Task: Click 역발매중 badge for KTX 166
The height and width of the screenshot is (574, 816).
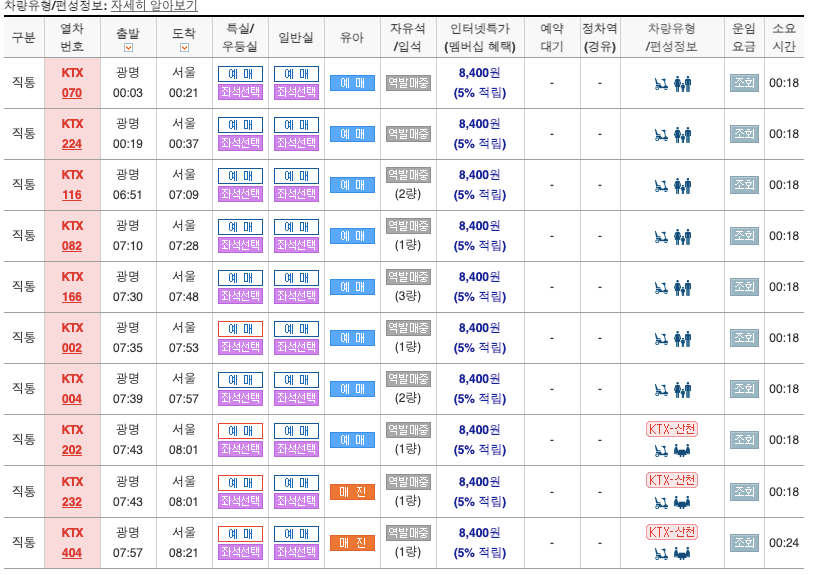Action: 409,277
